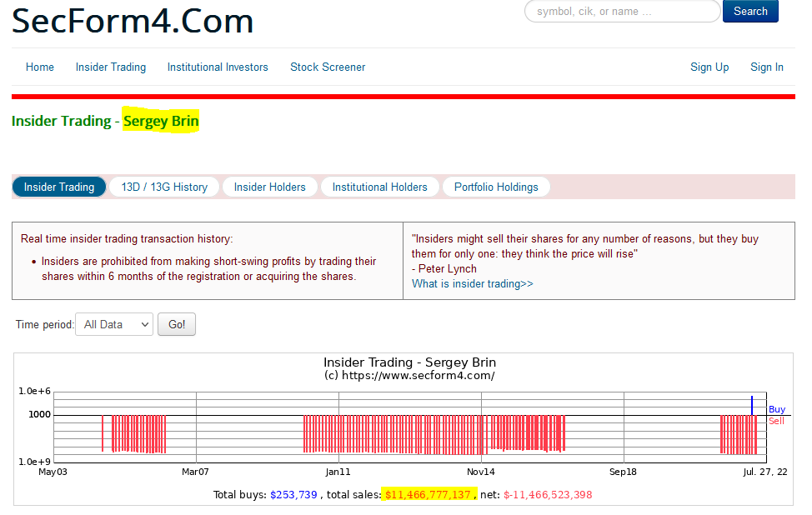Switch to the Institutional Holders tab
Screen dimensions: 812x515
pos(380,187)
